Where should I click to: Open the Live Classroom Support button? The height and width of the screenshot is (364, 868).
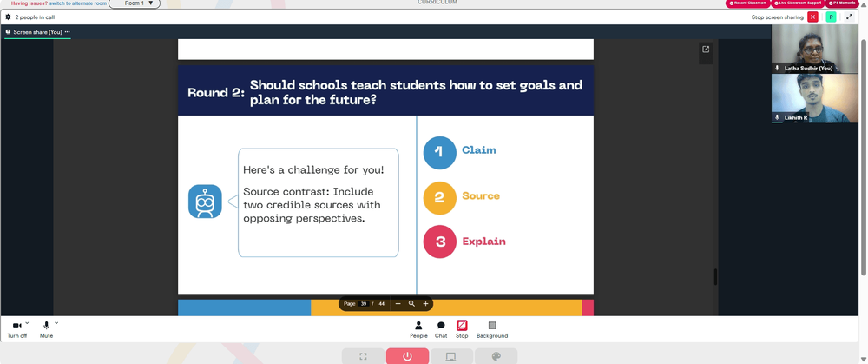coord(798,3)
